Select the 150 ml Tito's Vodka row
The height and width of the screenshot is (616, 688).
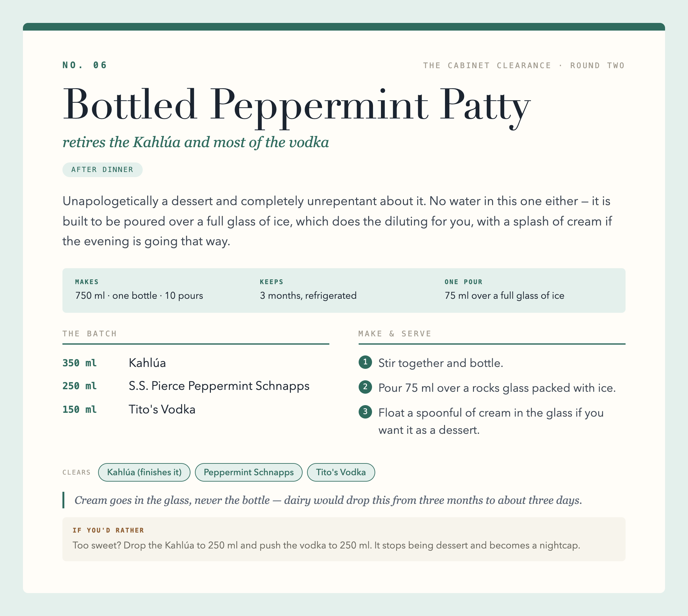[x=196, y=410]
